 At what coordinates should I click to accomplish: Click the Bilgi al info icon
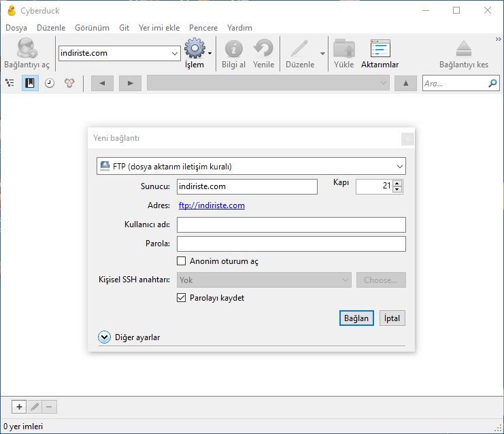click(234, 48)
